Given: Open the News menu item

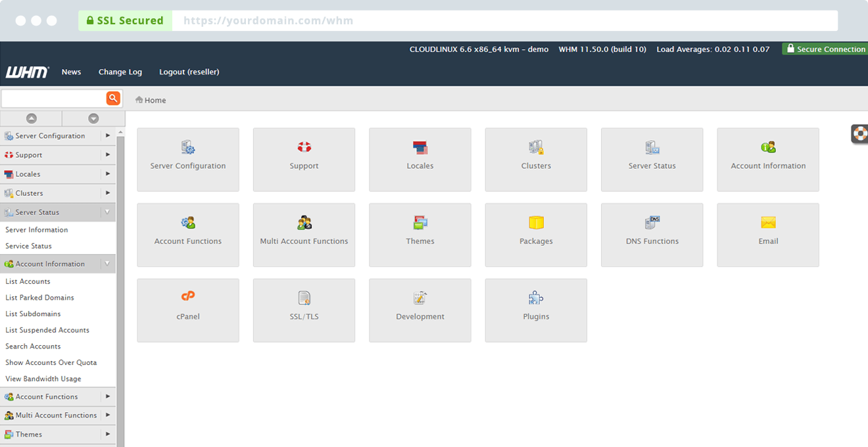Looking at the screenshot, I should [x=71, y=72].
